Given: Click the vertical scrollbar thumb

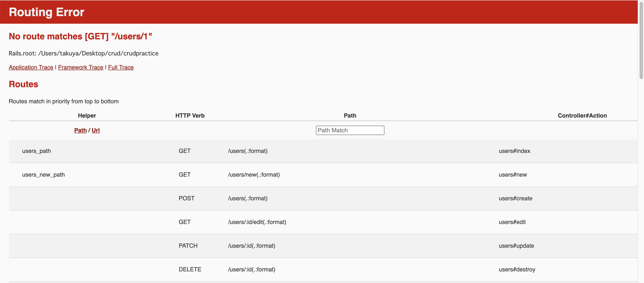Looking at the screenshot, I should 641,40.
